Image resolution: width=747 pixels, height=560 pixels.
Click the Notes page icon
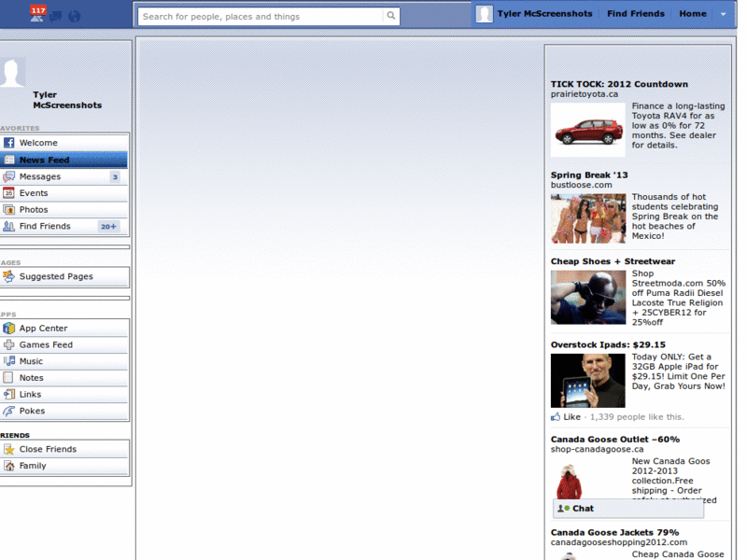tap(8, 378)
